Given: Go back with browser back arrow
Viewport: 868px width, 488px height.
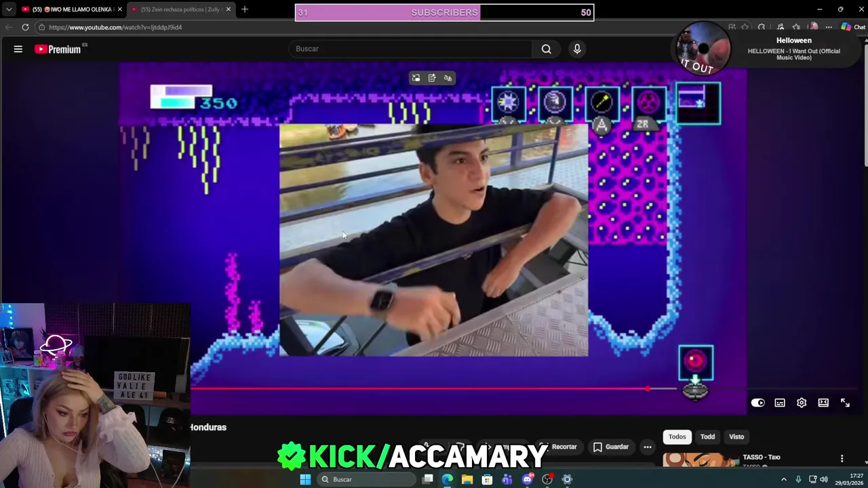Looking at the screenshot, I should 9,27.
